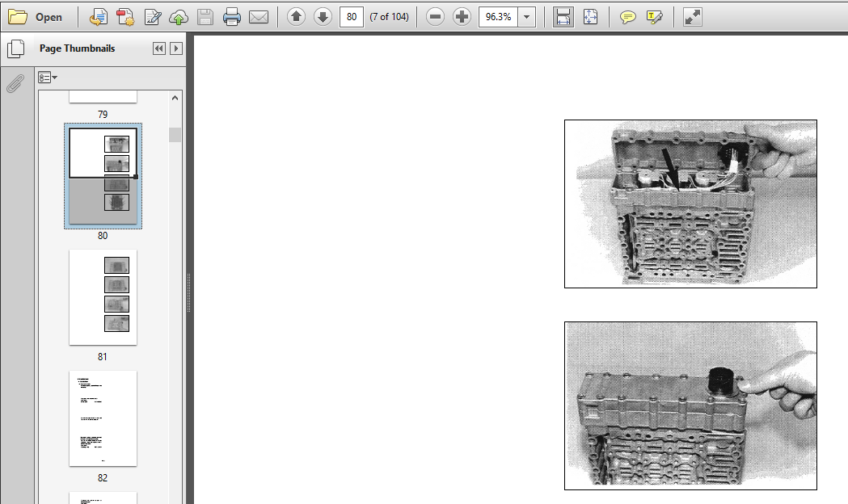Open the zoom level dropdown arrow
848x504 pixels.
527,17
